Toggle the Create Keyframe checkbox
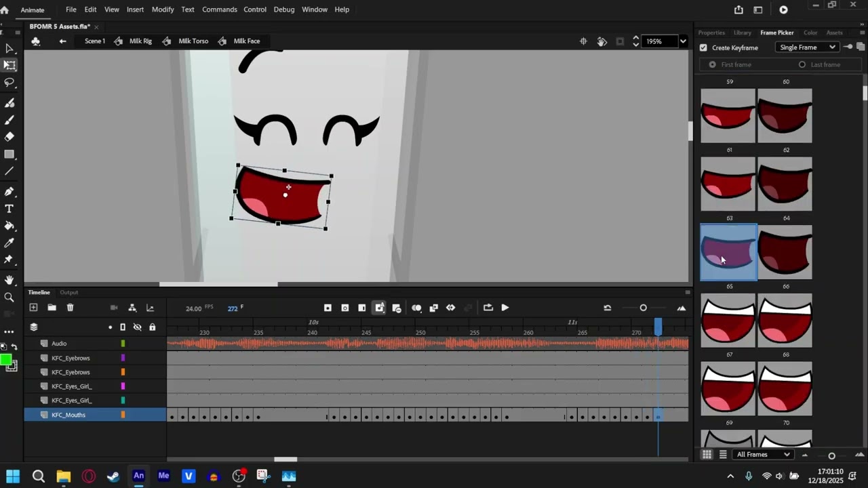The height and width of the screenshot is (488, 868). click(x=703, y=47)
